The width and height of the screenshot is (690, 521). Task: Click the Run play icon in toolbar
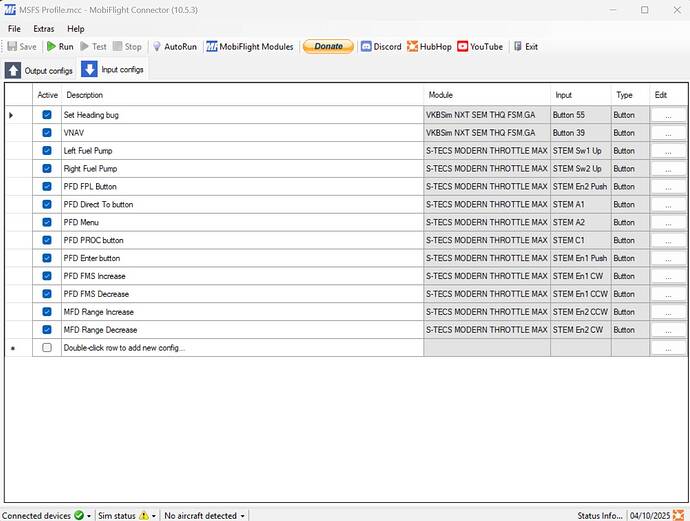click(52, 47)
